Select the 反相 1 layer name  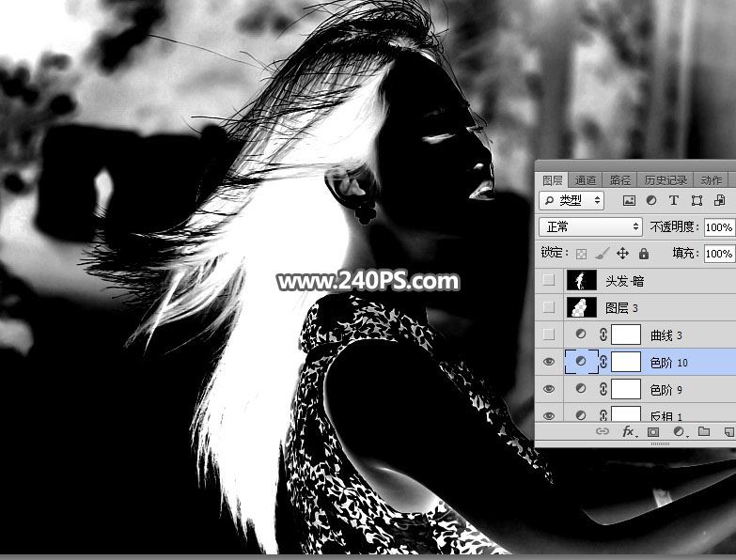pyautogui.click(x=666, y=416)
